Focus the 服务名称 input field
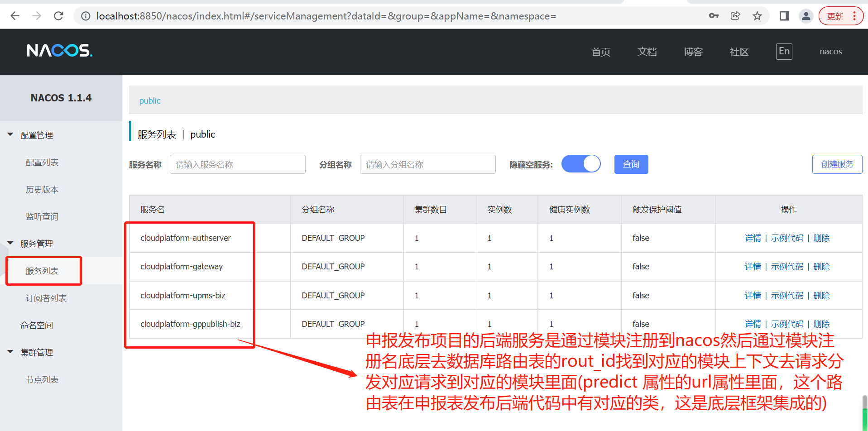This screenshot has height=431, width=868. pyautogui.click(x=238, y=164)
